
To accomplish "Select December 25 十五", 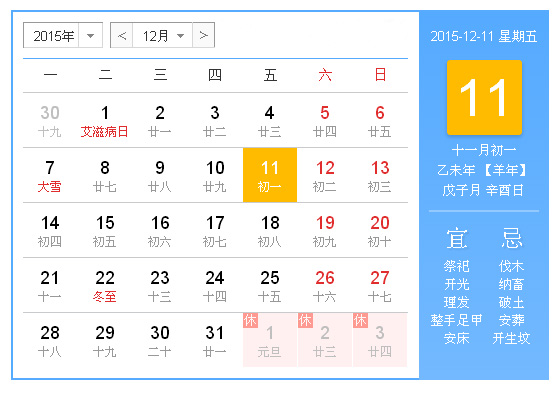I will coord(270,286).
